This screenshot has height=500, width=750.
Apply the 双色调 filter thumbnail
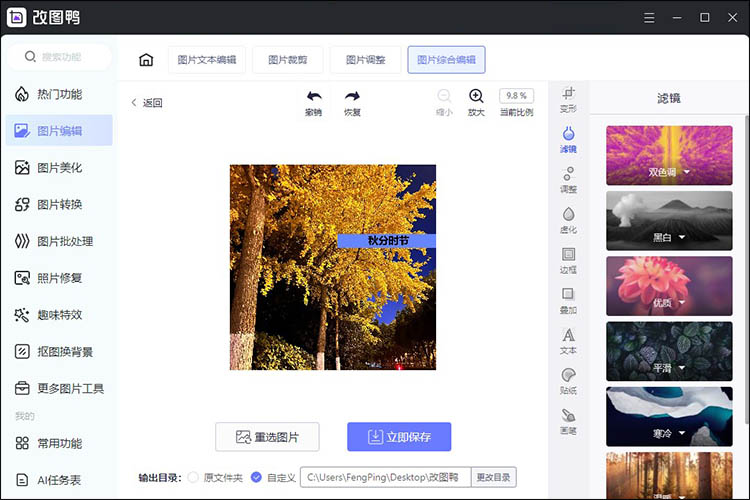[669, 155]
